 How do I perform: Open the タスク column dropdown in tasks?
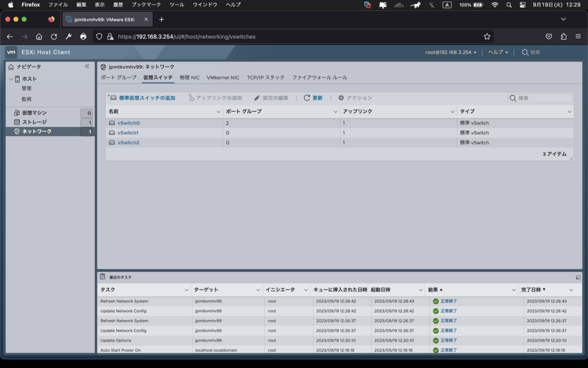tap(186, 290)
